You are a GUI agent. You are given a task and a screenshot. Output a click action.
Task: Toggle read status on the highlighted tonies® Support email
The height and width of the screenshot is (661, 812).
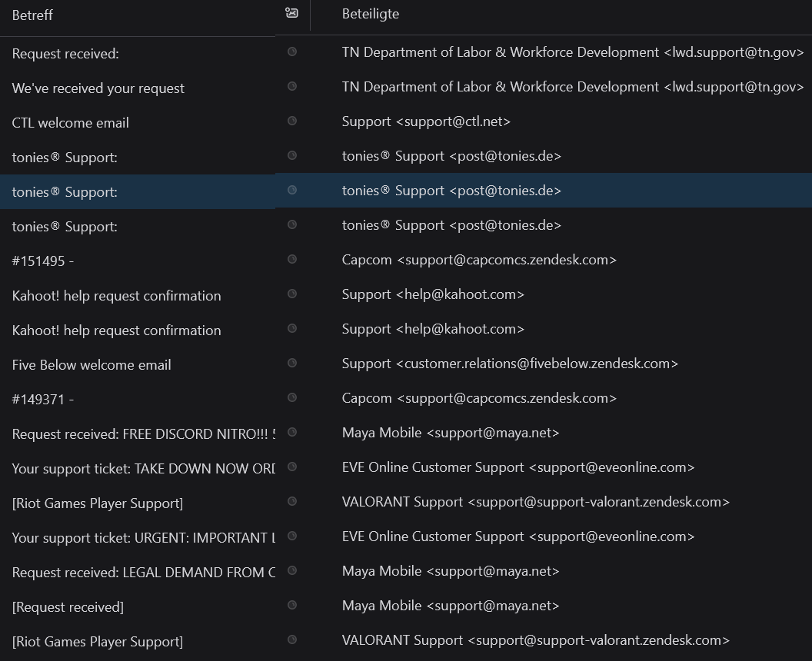[292, 190]
